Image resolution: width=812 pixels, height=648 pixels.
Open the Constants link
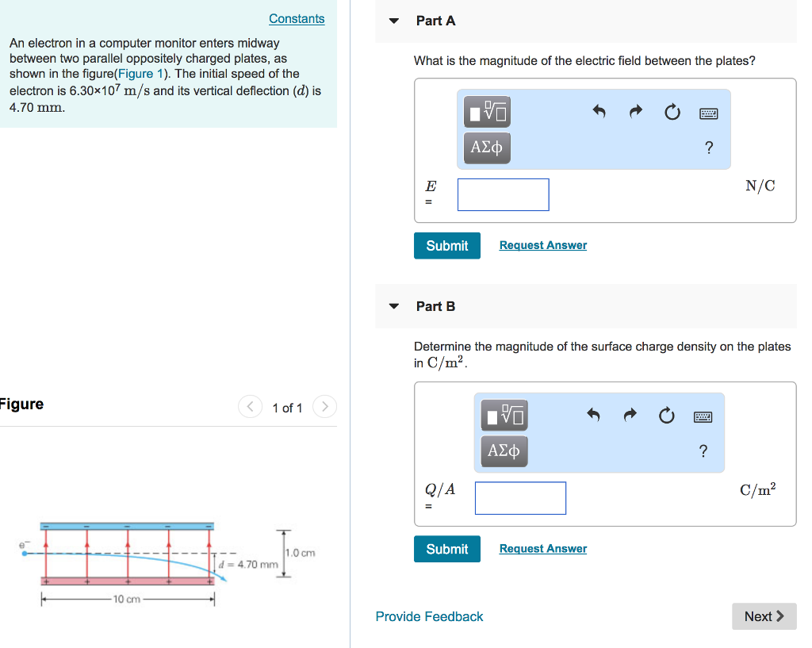[297, 18]
